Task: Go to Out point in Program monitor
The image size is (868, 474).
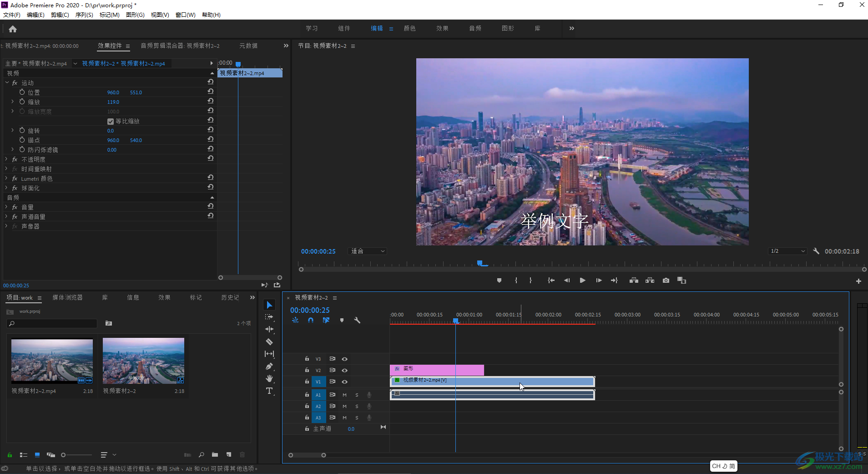Action: coord(614,280)
